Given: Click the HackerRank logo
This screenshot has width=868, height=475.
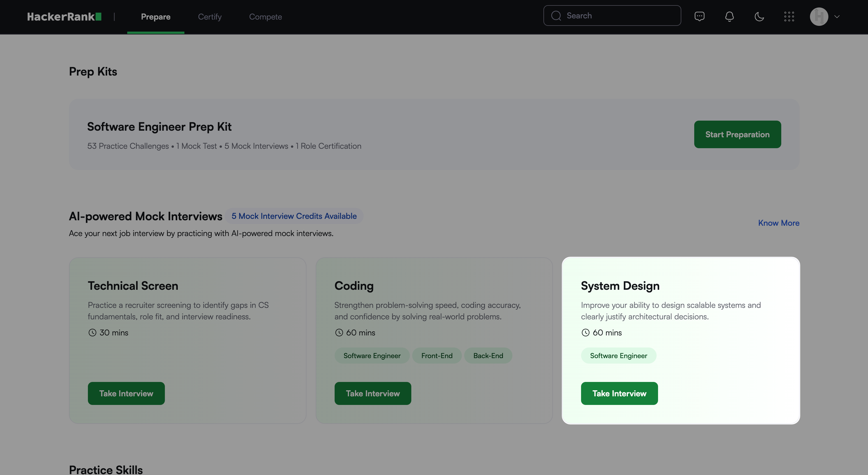Looking at the screenshot, I should click(x=64, y=16).
